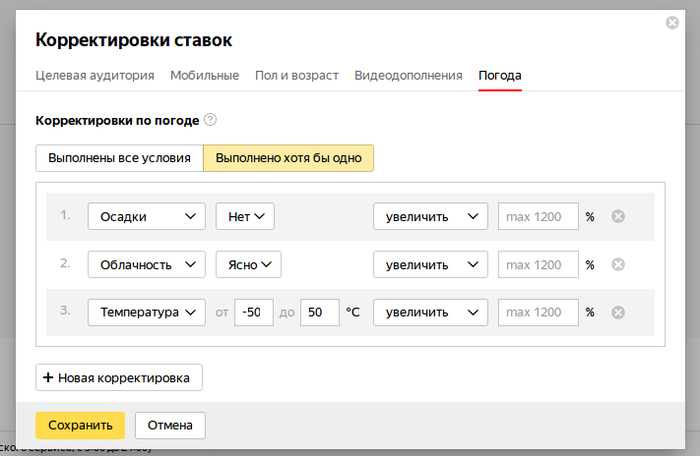Open the Температура parameter dropdown
Screen dimensions: 700x456
pos(146,312)
